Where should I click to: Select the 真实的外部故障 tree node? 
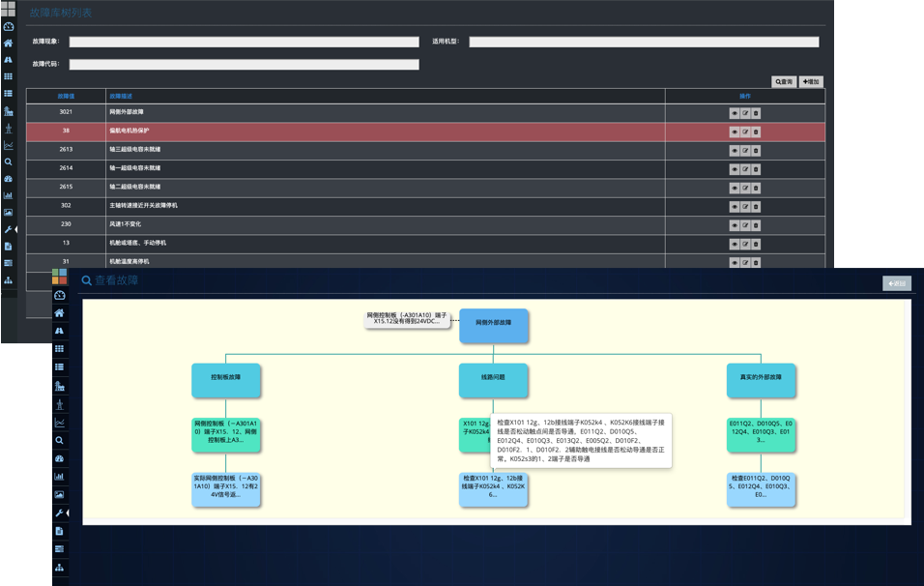(x=761, y=380)
